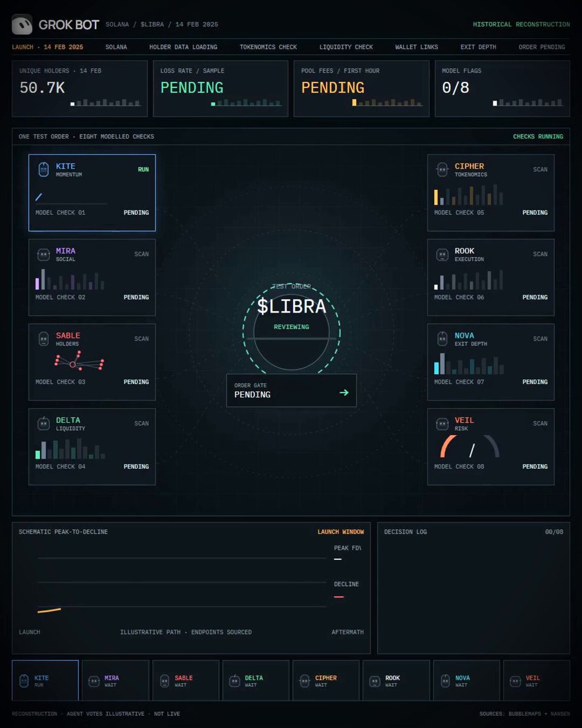Click the SCAN status on VEIL card
Screen dimensions: 582x728
(x=540, y=423)
